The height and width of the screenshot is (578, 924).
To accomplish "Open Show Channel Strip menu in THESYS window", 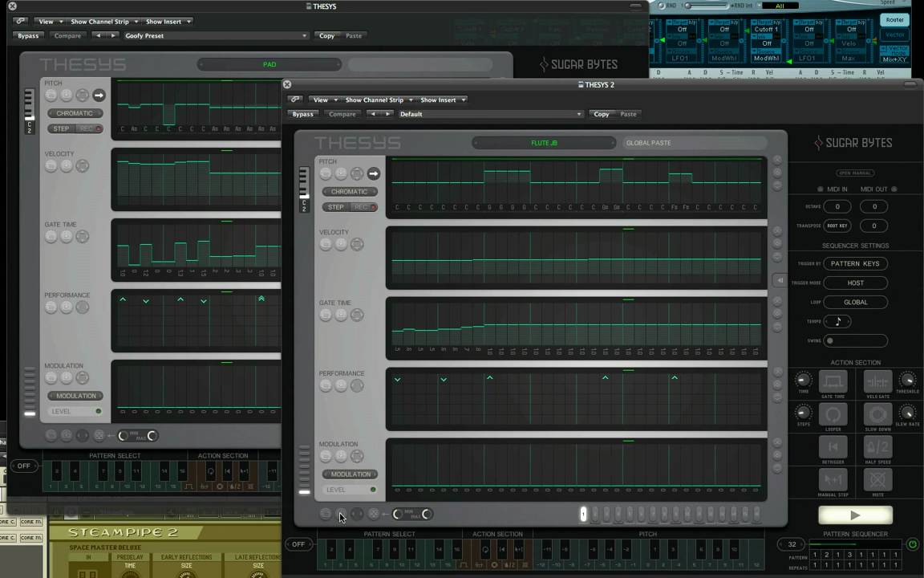I will pos(103,21).
